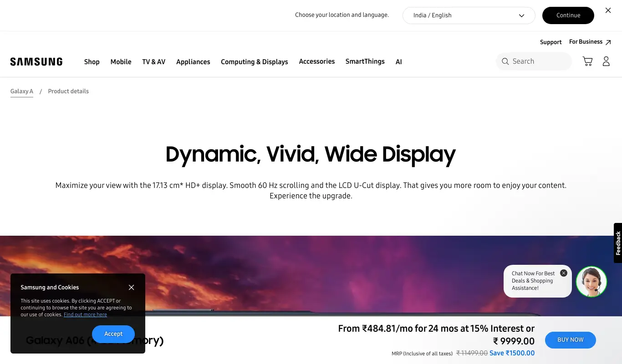Click the Save ₹1500.00 text

click(512, 353)
